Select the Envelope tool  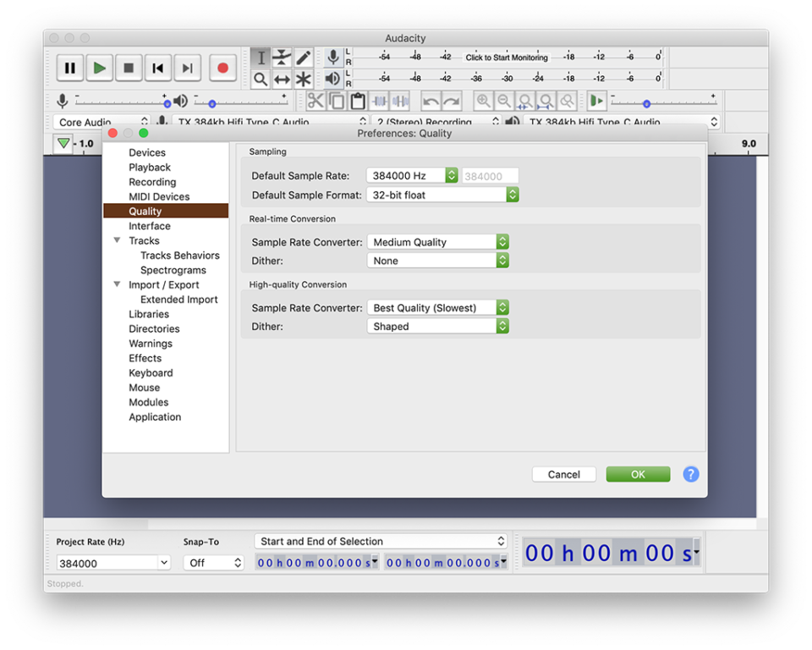tap(282, 58)
